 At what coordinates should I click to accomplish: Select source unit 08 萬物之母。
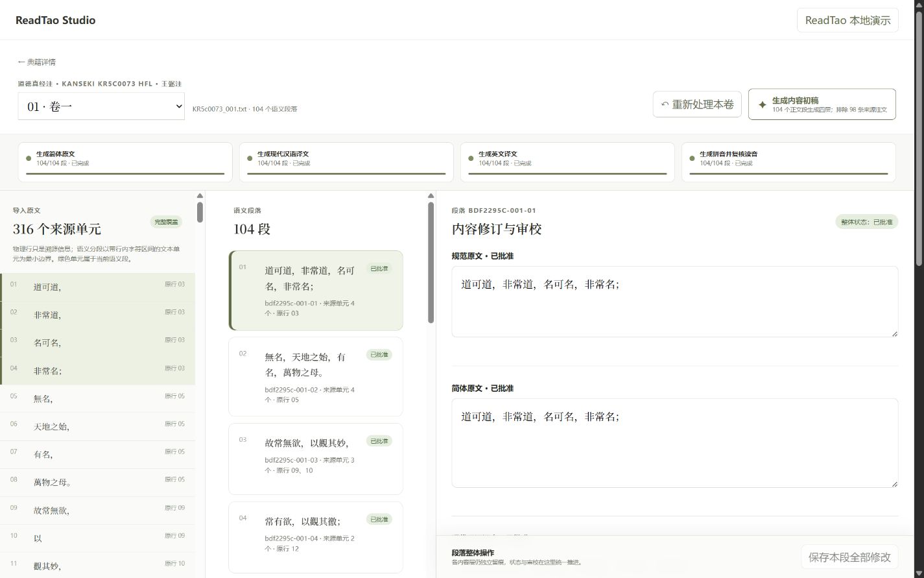click(x=97, y=482)
